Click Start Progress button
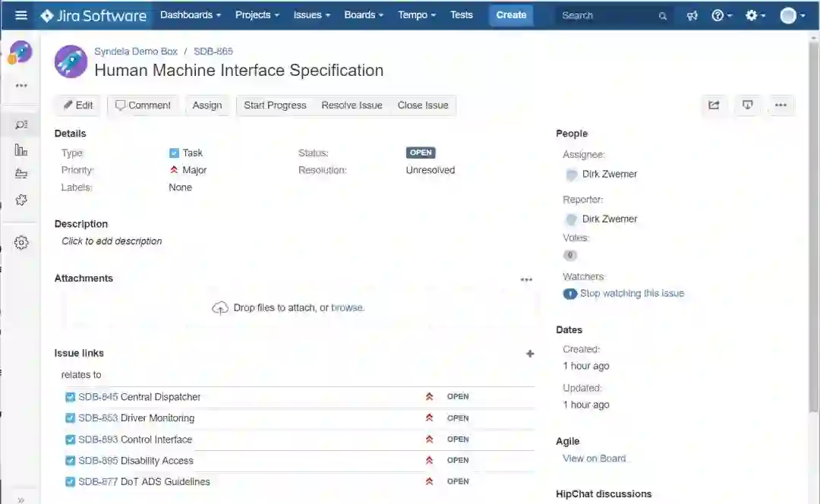The height and width of the screenshot is (504, 820). 275,105
